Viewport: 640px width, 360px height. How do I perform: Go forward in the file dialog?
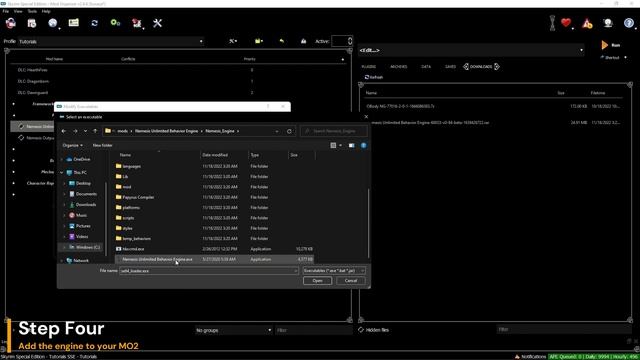coord(75,131)
